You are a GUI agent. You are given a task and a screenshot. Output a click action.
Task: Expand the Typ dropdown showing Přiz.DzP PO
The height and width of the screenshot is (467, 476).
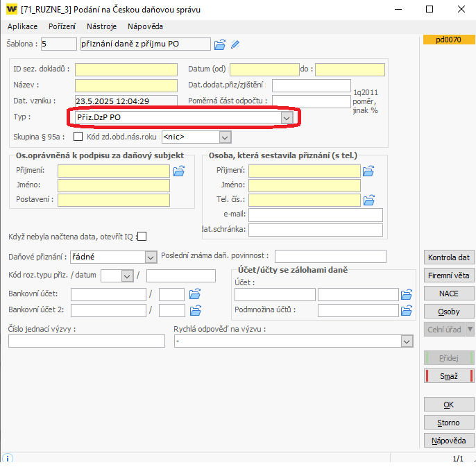click(287, 117)
